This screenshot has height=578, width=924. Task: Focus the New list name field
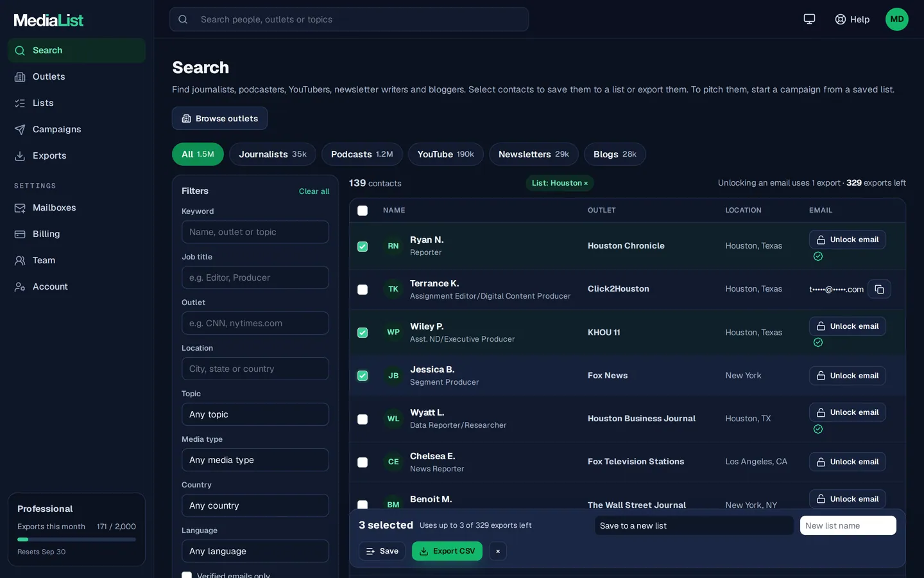point(848,525)
